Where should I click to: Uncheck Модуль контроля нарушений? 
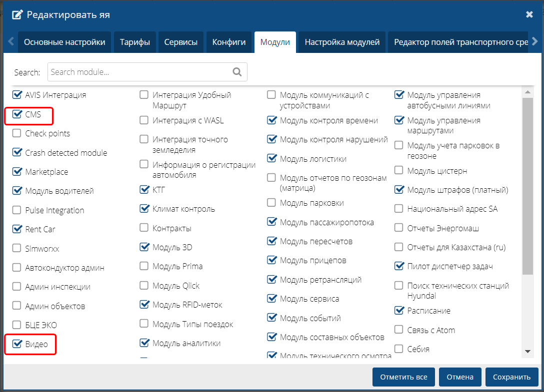click(271, 139)
